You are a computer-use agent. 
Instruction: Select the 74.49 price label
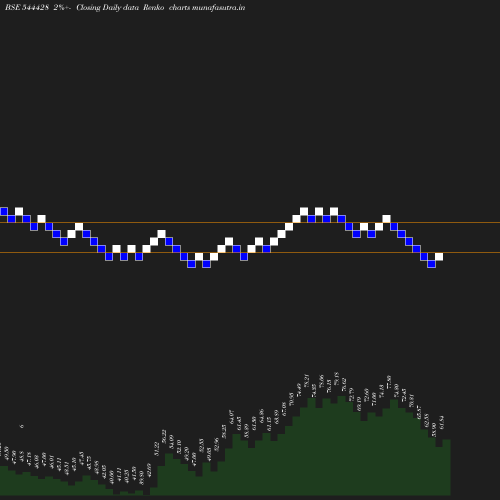299,390
